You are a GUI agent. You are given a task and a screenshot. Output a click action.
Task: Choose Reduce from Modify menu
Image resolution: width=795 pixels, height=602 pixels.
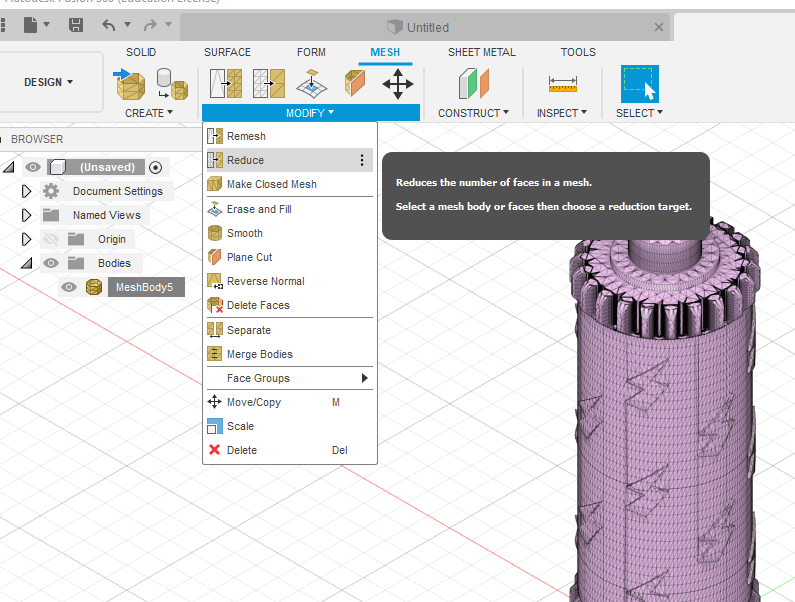click(x=290, y=160)
